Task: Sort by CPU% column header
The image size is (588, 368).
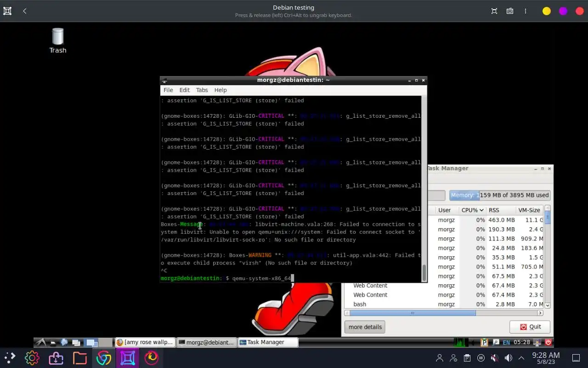Action: pos(472,210)
